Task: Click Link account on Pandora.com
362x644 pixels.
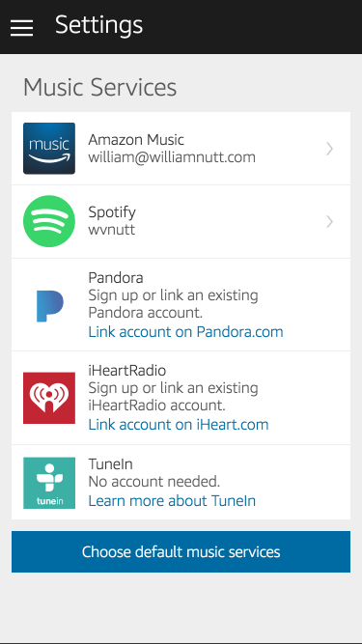Action: click(x=185, y=332)
